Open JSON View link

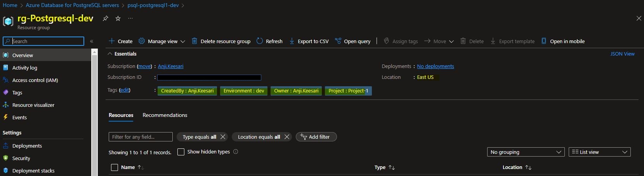point(622,54)
